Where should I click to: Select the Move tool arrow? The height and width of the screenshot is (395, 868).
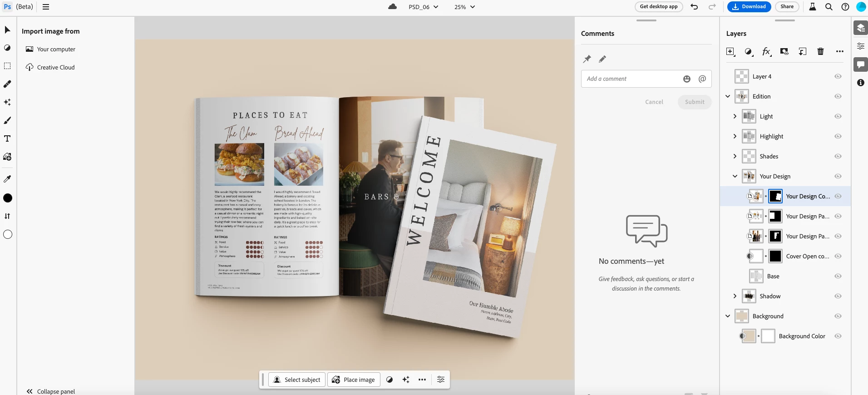click(7, 30)
